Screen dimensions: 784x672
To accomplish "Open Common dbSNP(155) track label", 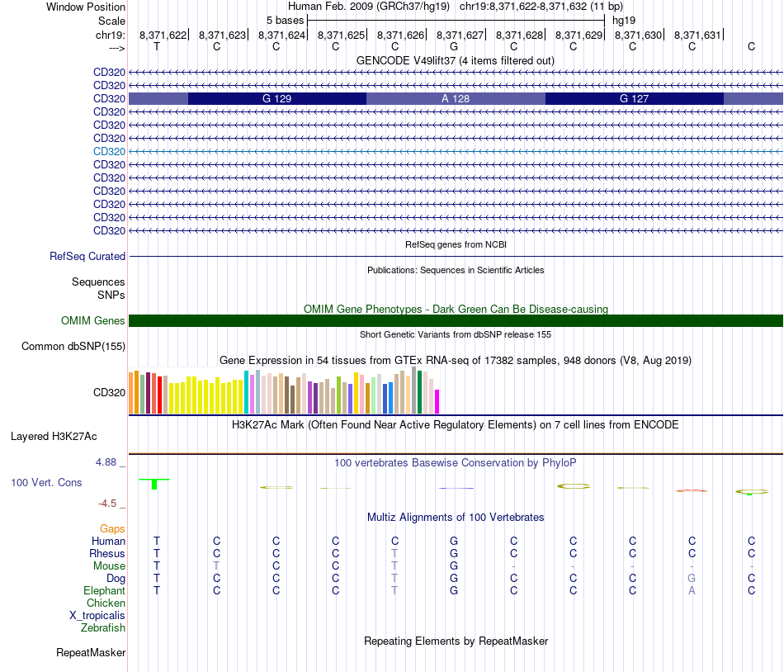I will 73,346.
